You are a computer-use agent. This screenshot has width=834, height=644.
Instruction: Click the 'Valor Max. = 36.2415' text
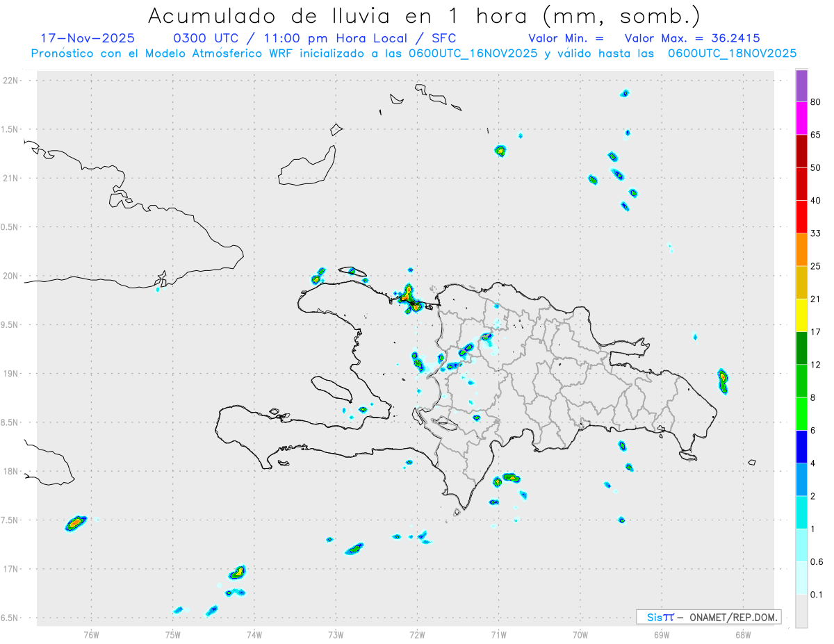pos(692,38)
